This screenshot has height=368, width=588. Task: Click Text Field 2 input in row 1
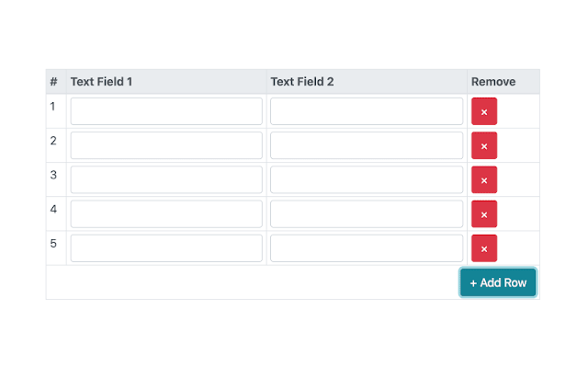coord(367,111)
